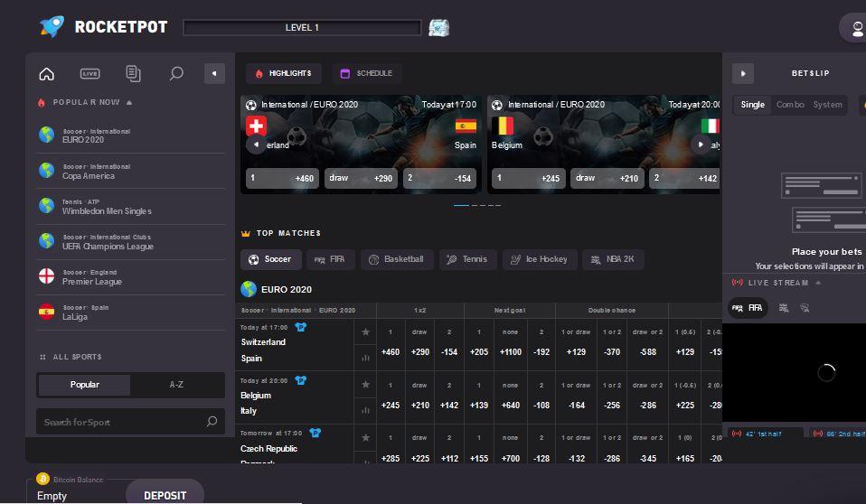Open the rewards chest icon beside the level bar
The image size is (866, 504).
(439, 28)
